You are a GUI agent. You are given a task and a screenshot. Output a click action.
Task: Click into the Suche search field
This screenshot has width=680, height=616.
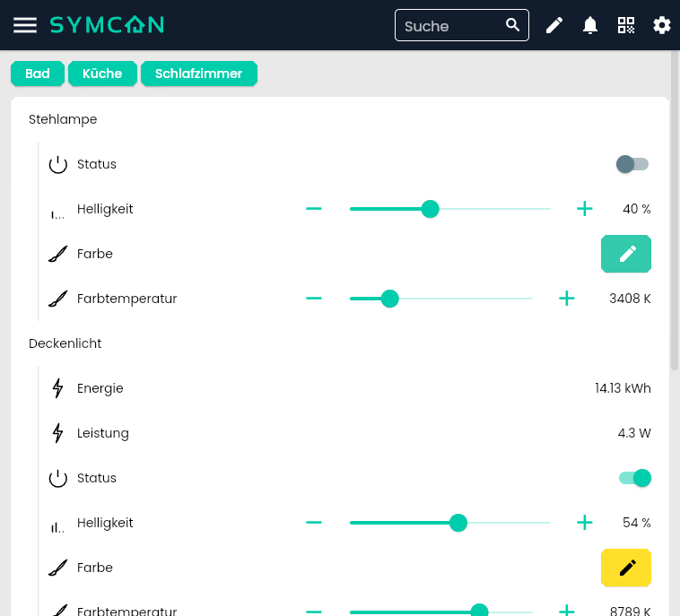(449, 25)
